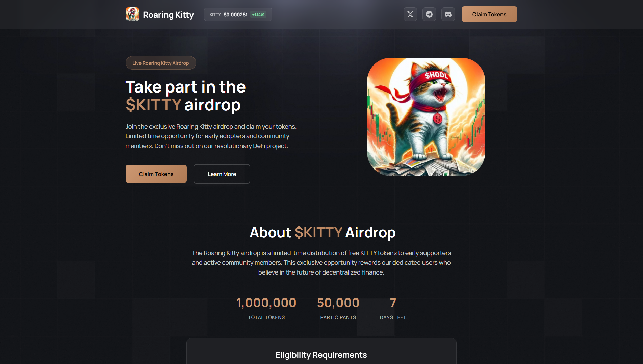The width and height of the screenshot is (643, 364).
Task: Click the PARTICIPANTS label
Action: pyautogui.click(x=338, y=317)
